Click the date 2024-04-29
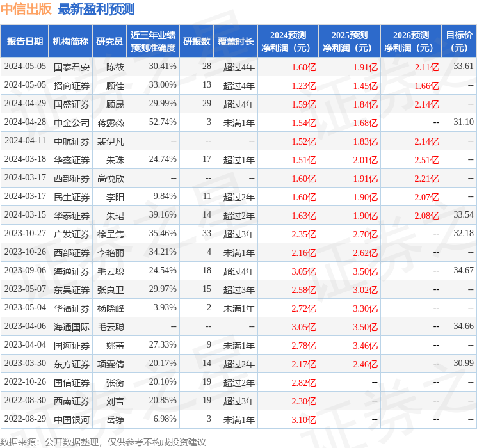The image size is (477, 448). tap(25, 103)
